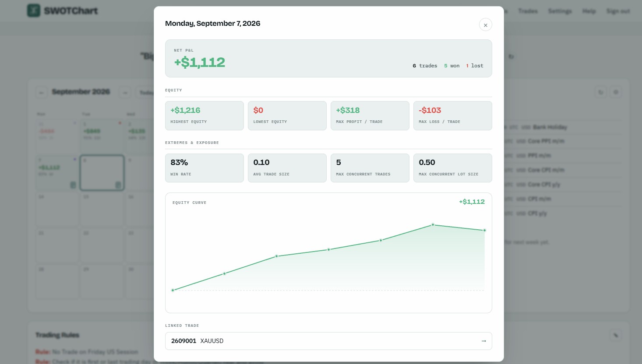
Task: Click the 83% Win Rate card
Action: pos(205,168)
